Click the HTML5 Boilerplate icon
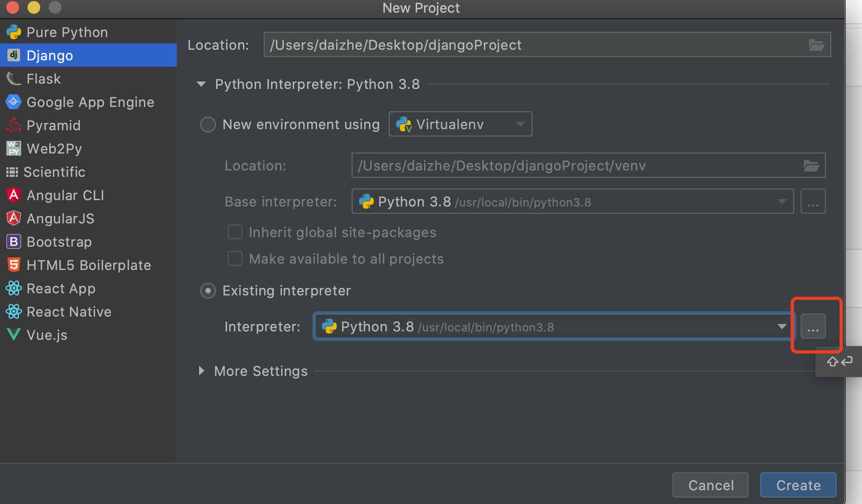 tap(14, 265)
